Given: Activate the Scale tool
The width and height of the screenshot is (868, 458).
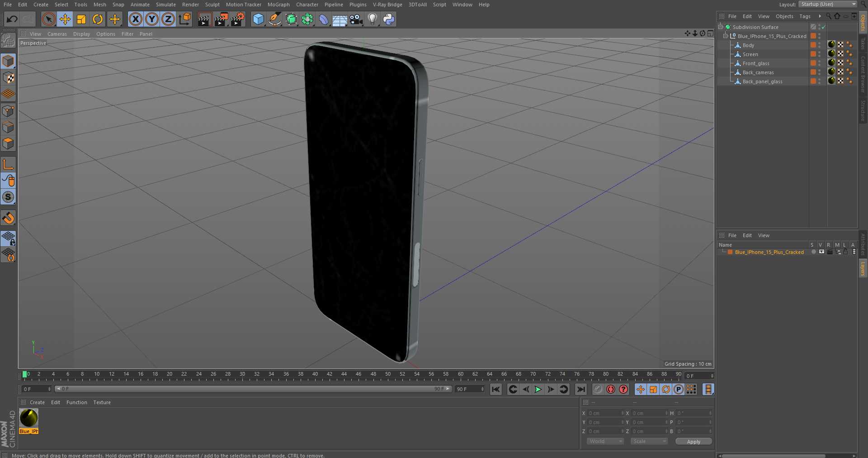Looking at the screenshot, I should 81,19.
